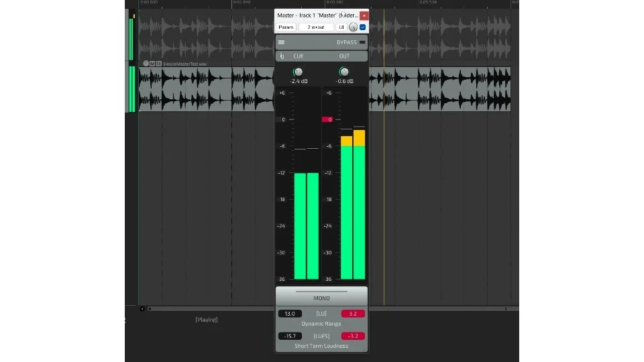The image size is (644, 362).
Task: Click the SimpleMasterTest.wav name label
Action: pos(185,64)
